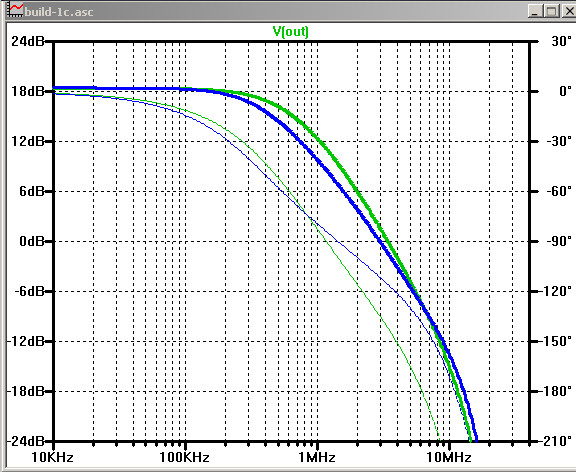Click the -24dB magnitude axis label
Screen dimensions: 576x472
[x=25, y=441]
